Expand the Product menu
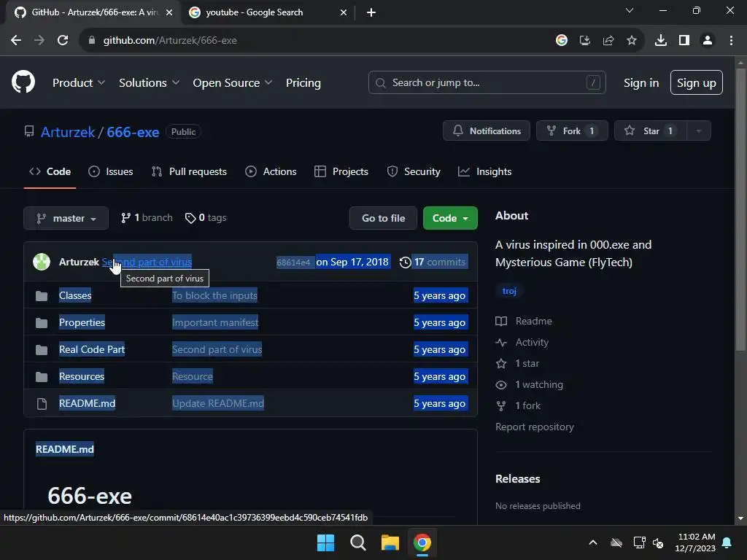Screen dimensions: 747x560 pos(79,83)
